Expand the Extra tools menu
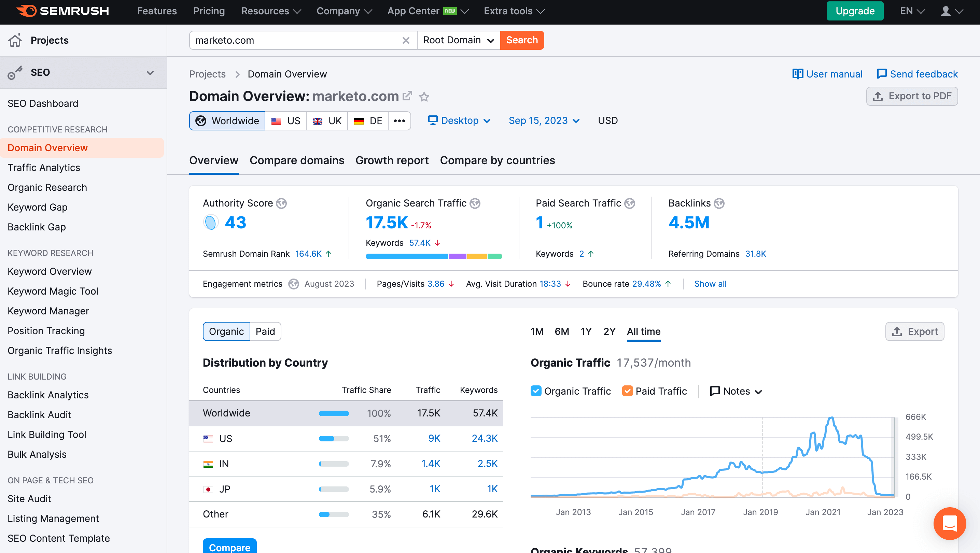This screenshot has height=553, width=980. (514, 11)
